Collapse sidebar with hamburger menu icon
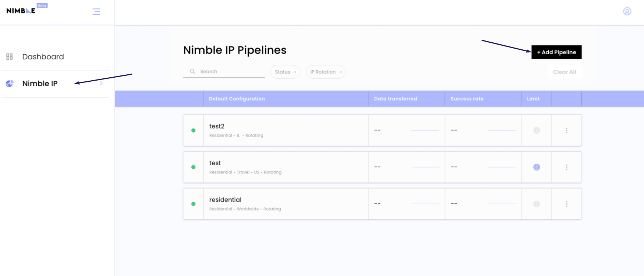This screenshot has width=644, height=276. tap(96, 12)
